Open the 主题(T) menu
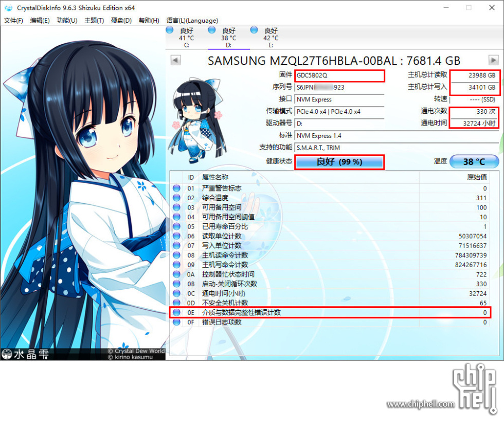Viewport: 504px width, 422px height. (94, 21)
